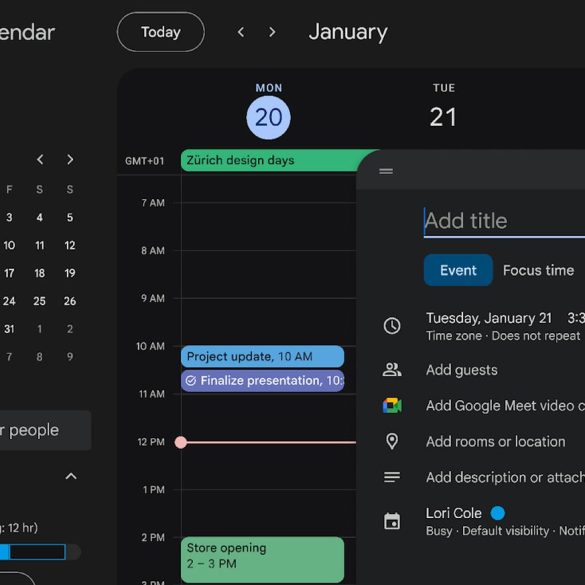Click the Google Meet camera icon
585x585 pixels.
[x=392, y=406]
